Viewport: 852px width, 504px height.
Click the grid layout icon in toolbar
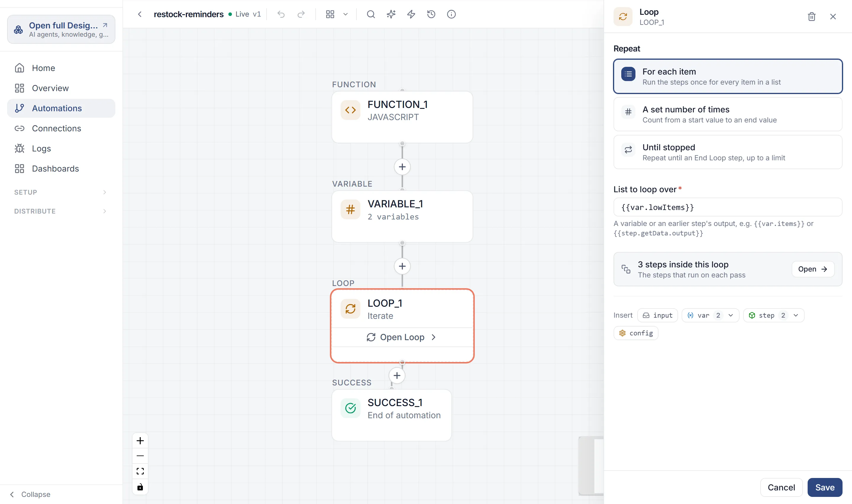[330, 14]
